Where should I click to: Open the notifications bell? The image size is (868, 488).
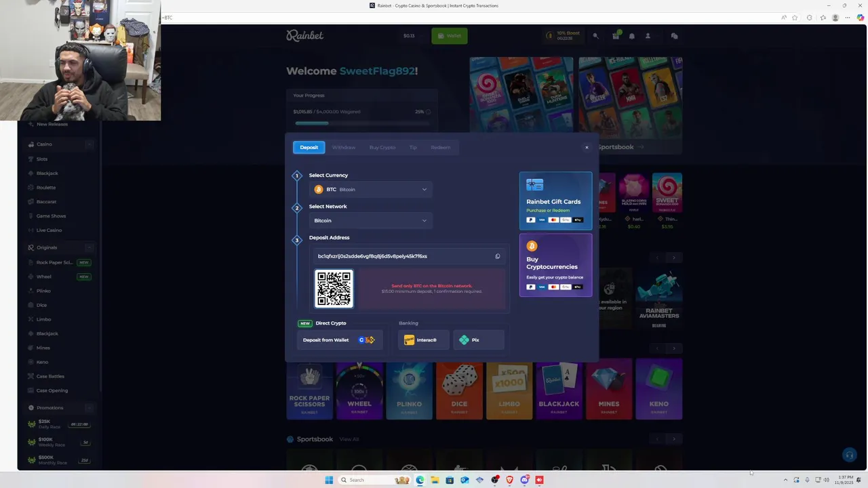point(632,36)
